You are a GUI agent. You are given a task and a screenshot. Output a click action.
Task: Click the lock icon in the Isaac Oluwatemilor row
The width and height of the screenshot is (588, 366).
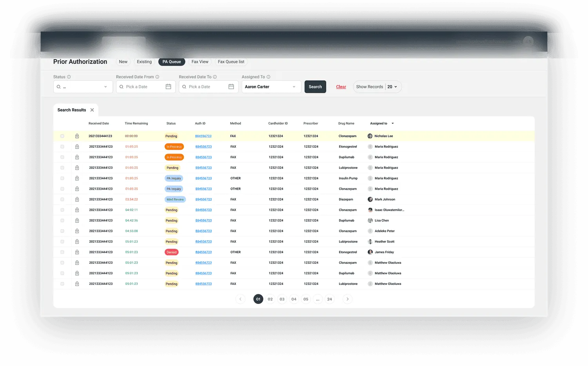[x=77, y=210]
